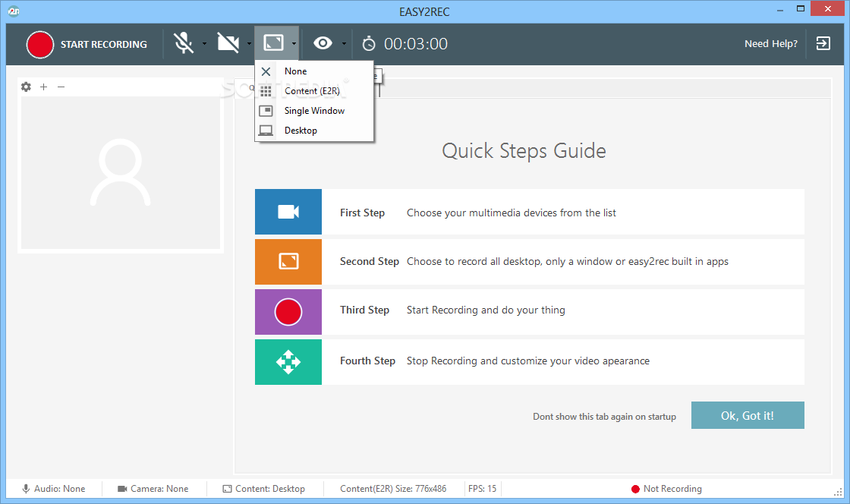Click the Third Step description text
Image resolution: width=850 pixels, height=504 pixels.
click(x=486, y=310)
